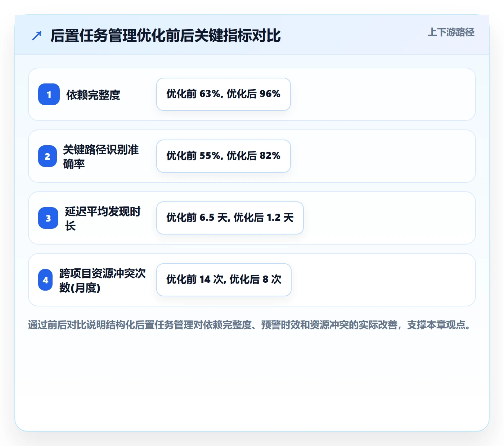
Task: Click the number 2 badge for 关键路径识别准确率
Action: point(48,156)
